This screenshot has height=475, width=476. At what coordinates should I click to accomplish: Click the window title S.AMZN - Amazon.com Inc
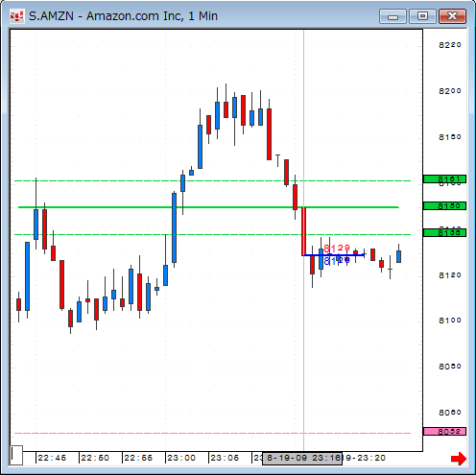tap(123, 15)
